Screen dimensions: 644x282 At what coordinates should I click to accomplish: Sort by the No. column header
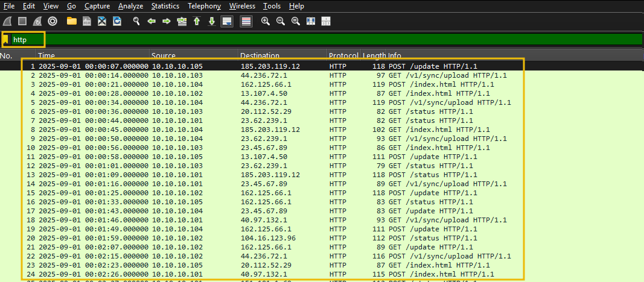coord(18,55)
